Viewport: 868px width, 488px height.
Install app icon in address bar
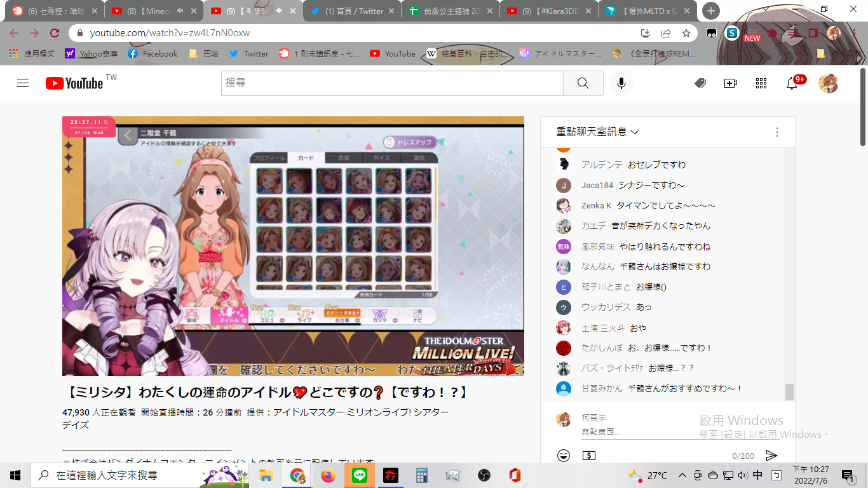click(646, 33)
